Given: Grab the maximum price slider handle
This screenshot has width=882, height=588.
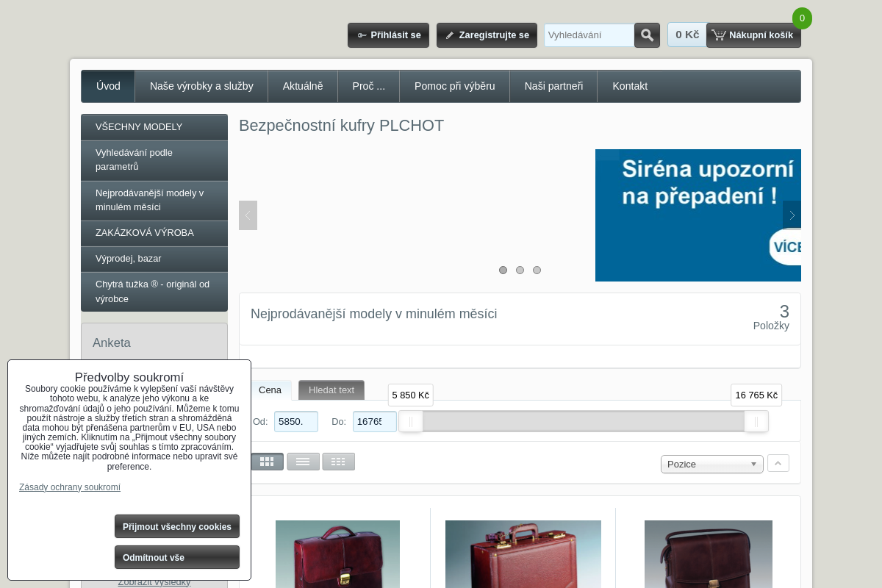Looking at the screenshot, I should tap(756, 422).
